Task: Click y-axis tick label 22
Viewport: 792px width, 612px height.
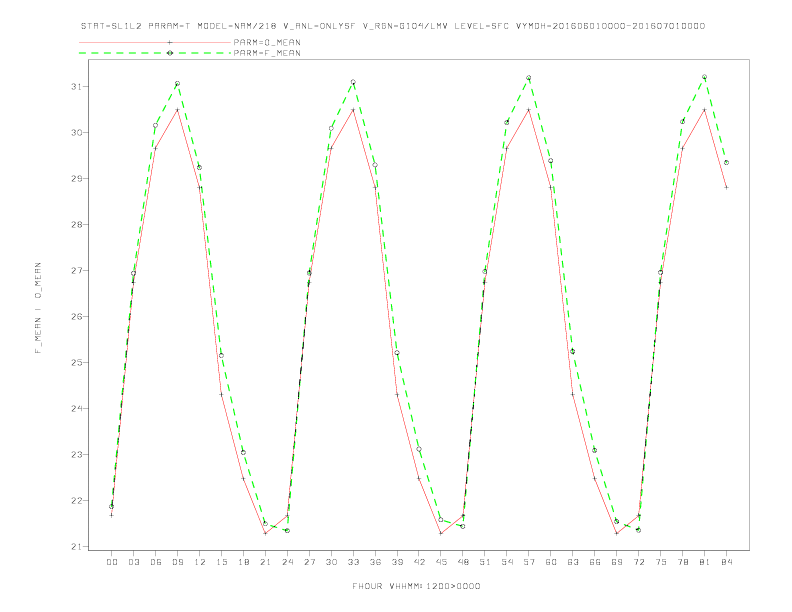Action: pyautogui.click(x=77, y=500)
